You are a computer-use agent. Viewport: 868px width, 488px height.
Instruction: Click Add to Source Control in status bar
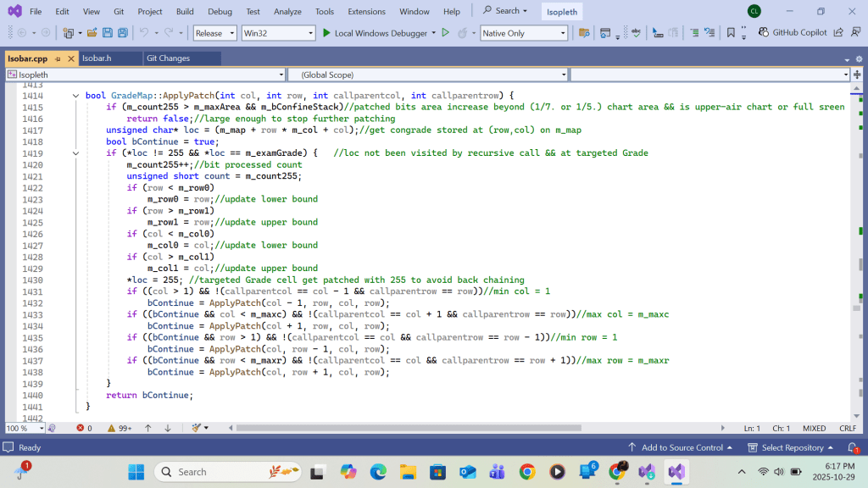(x=682, y=447)
